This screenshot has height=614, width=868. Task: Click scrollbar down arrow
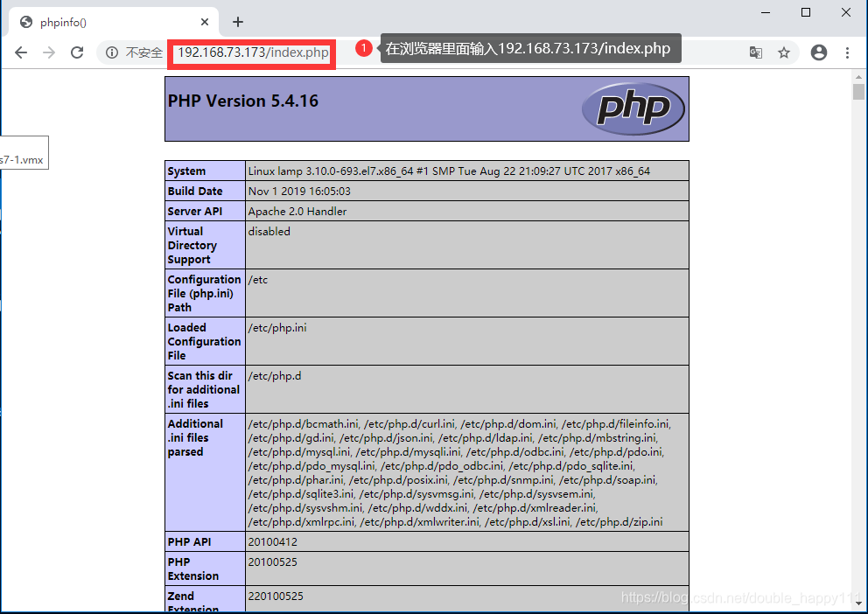(858, 604)
